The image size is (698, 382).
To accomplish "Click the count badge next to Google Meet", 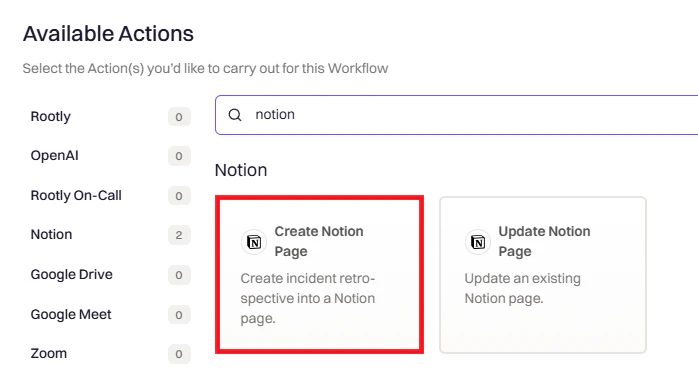I will coord(179,314).
